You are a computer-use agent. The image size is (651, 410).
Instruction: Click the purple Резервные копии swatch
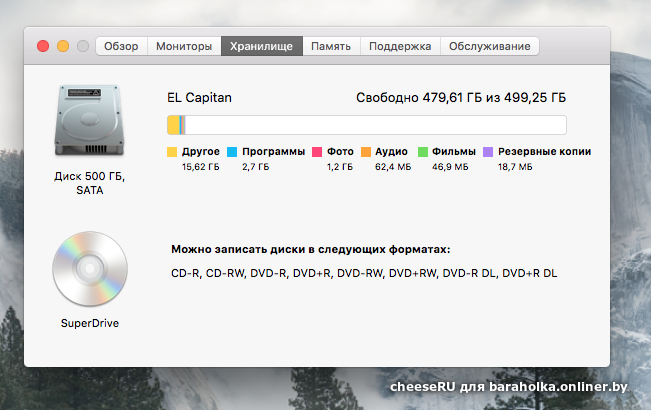coord(488,152)
